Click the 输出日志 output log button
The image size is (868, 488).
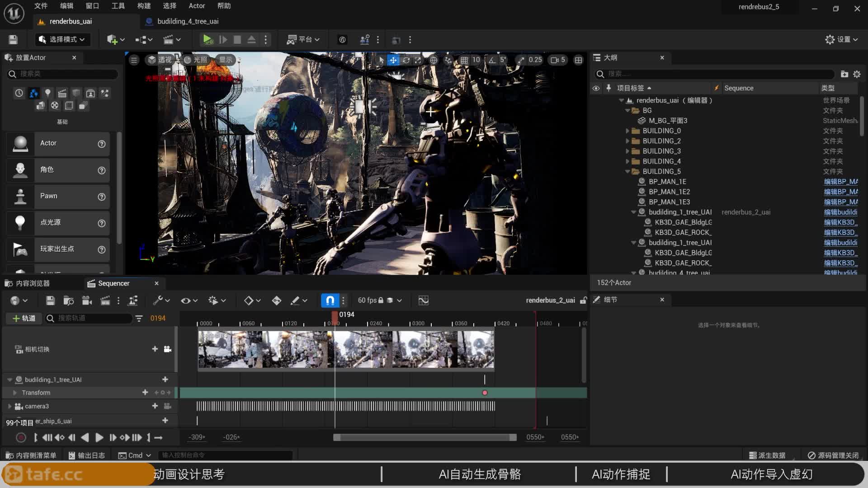pyautogui.click(x=86, y=455)
